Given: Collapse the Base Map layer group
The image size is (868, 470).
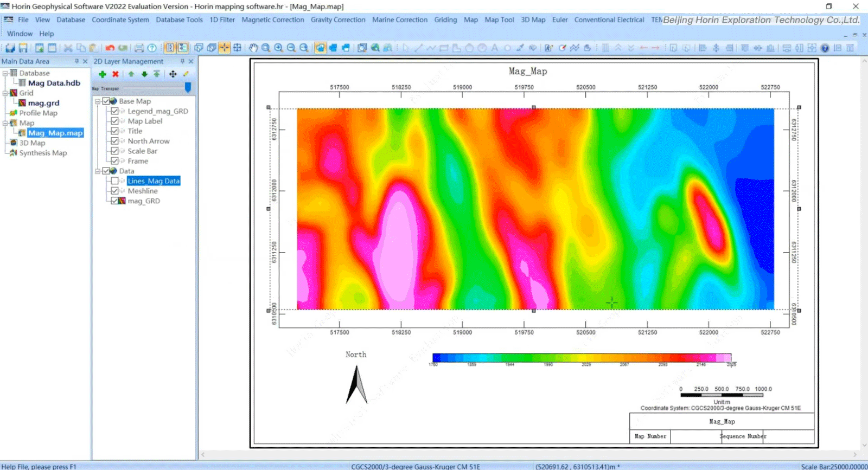Looking at the screenshot, I should coord(98,101).
